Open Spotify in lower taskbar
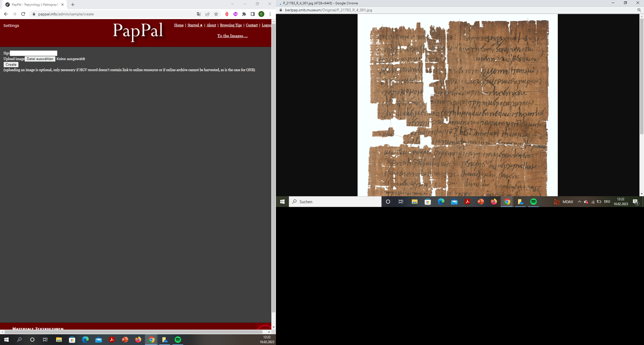Viewport: 644px width, 345px height. coord(178,340)
